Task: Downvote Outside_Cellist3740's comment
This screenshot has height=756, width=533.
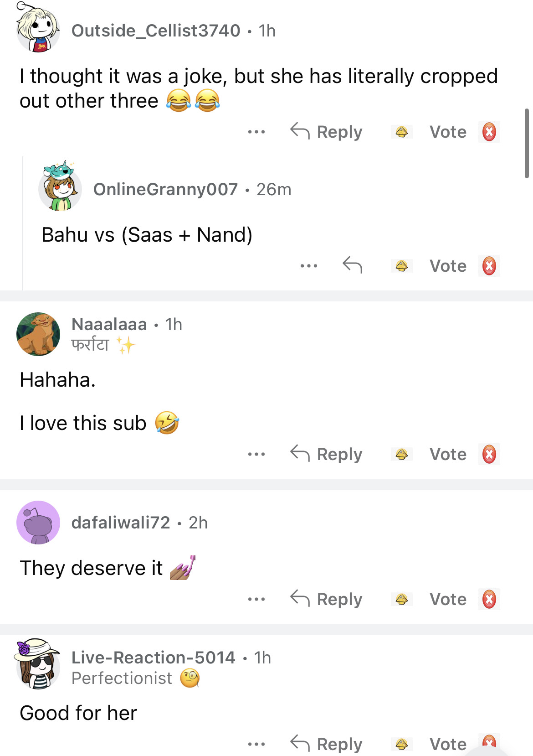Action: (489, 132)
